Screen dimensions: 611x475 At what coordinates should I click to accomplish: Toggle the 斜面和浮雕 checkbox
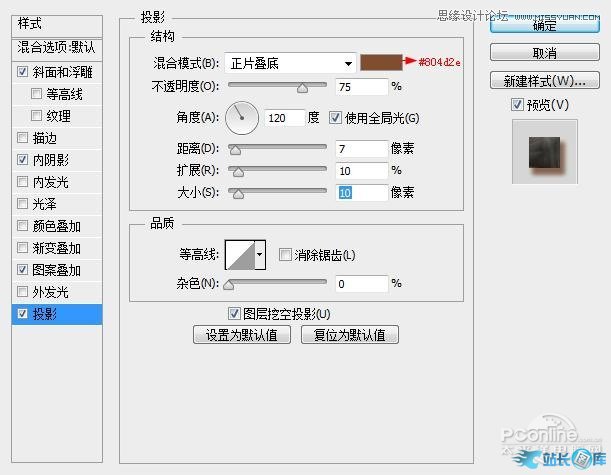(x=23, y=72)
